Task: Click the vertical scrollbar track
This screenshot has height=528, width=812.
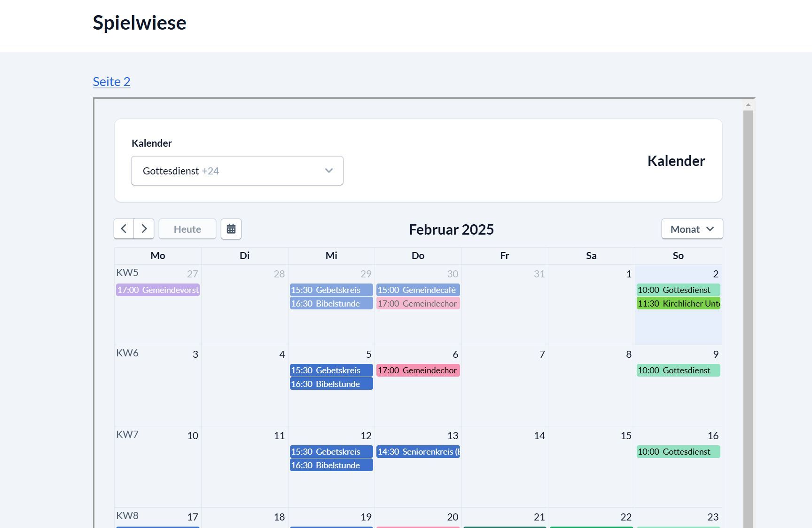Action: (748, 320)
